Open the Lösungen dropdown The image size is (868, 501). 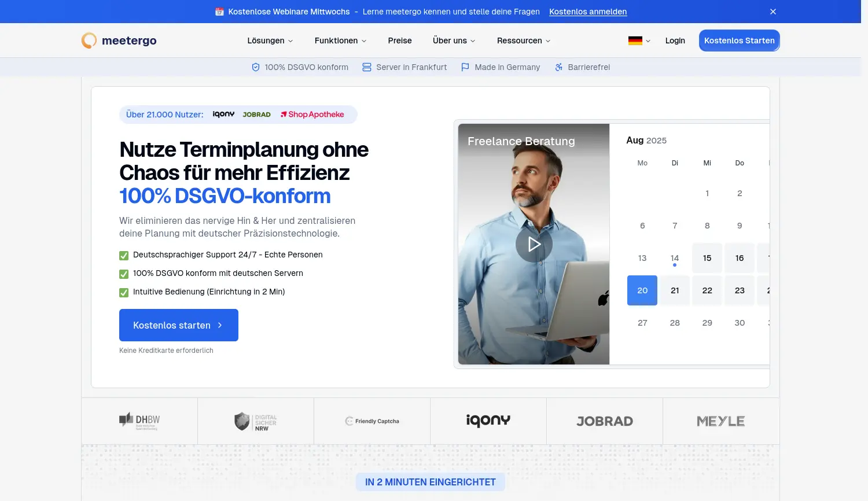[270, 40]
